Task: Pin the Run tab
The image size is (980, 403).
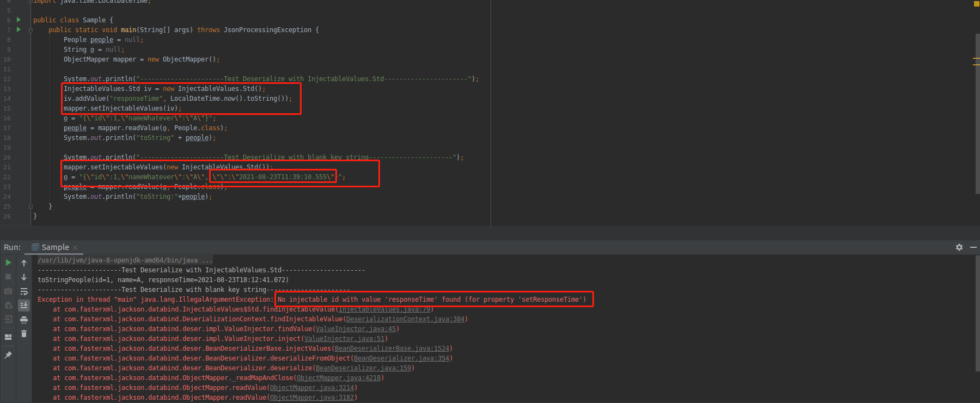Action: point(8,355)
